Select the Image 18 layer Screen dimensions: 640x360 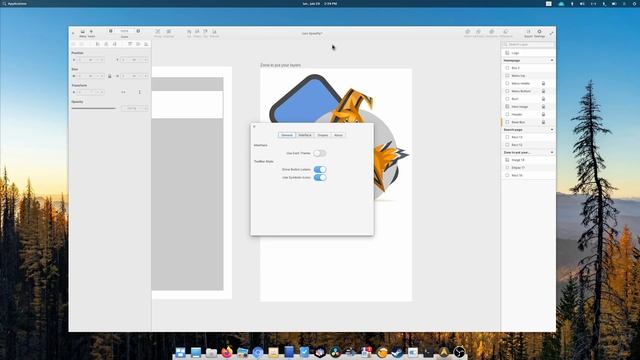pos(528,160)
